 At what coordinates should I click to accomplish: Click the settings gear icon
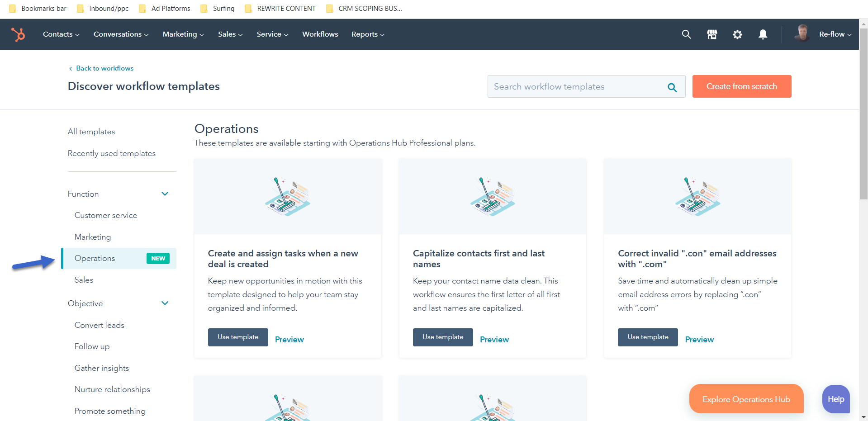point(737,34)
